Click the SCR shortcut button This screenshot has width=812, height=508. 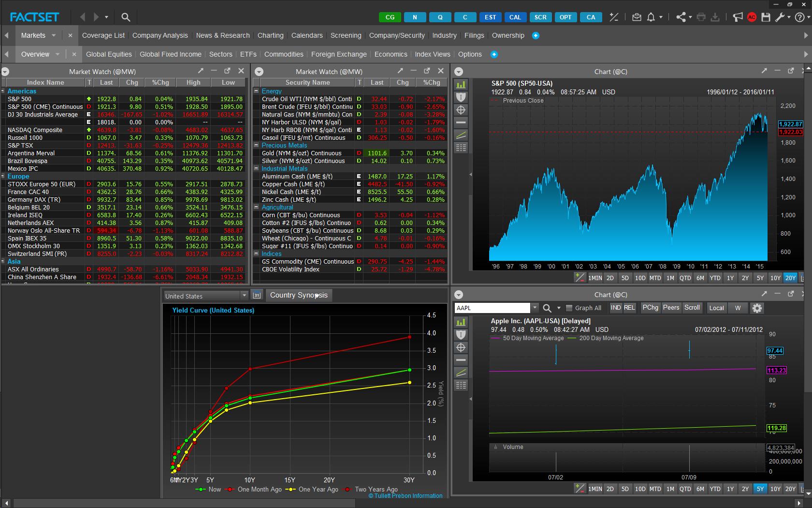[x=540, y=17]
